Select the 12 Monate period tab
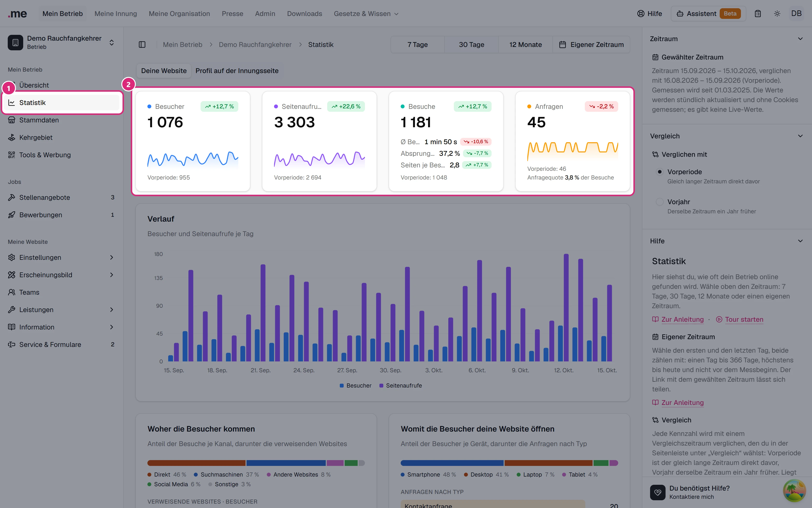 pyautogui.click(x=525, y=45)
